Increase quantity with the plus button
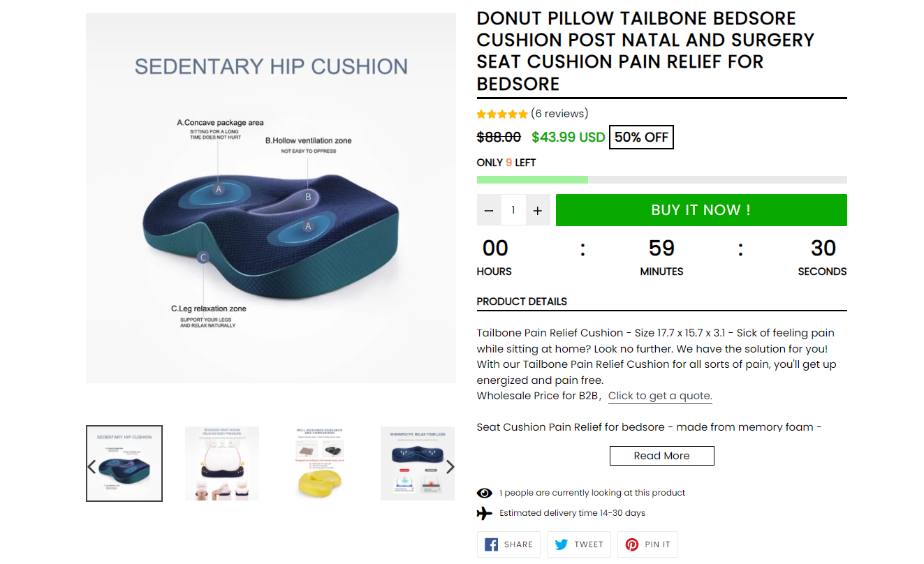 coord(537,210)
